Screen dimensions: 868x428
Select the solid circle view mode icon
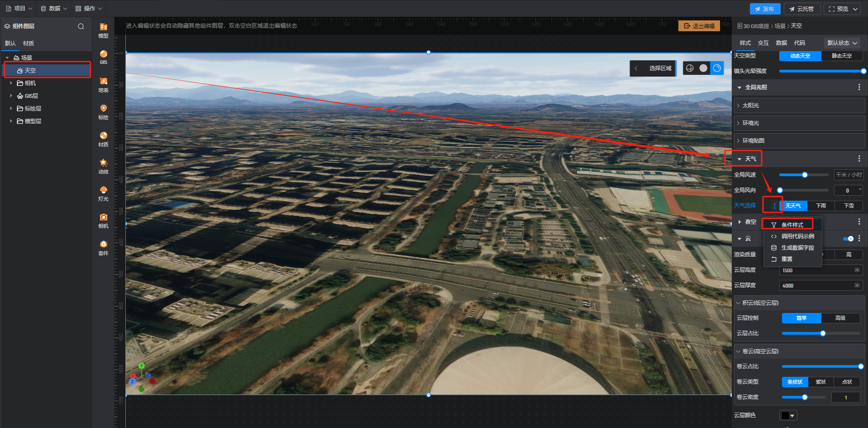(703, 68)
